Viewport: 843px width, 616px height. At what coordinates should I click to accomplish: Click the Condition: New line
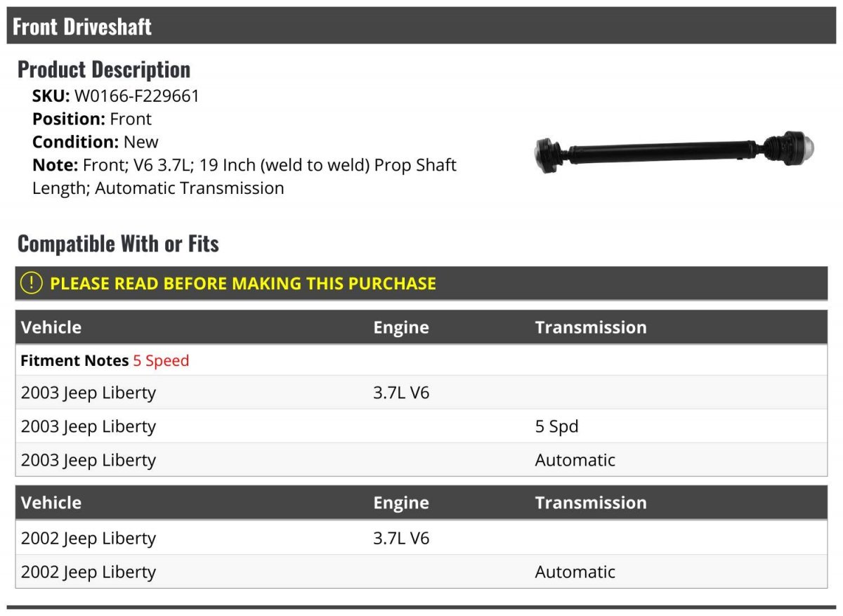[96, 142]
